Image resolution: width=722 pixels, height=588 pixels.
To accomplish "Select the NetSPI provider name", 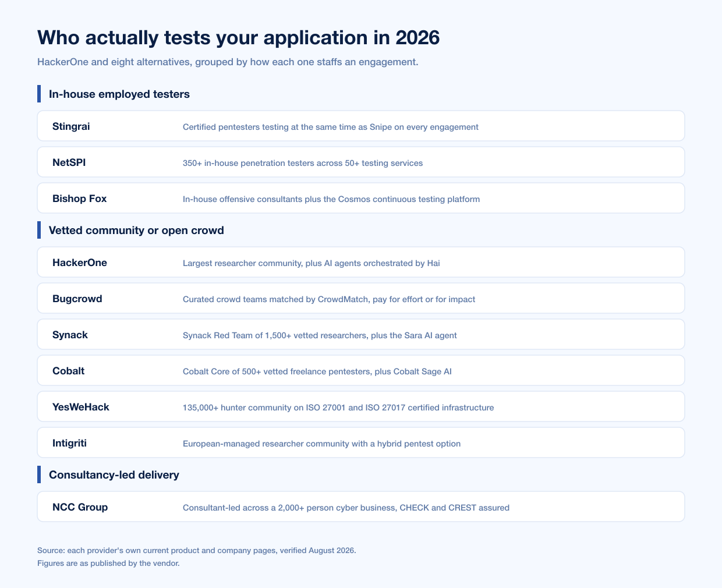I will 69,162.
